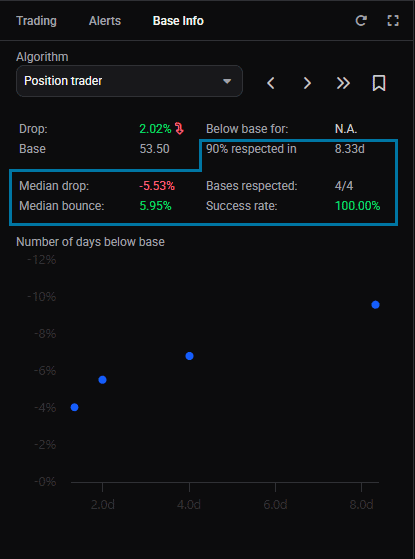The width and height of the screenshot is (415, 559).
Task: Click the 8.33d respected value
Action: (x=350, y=149)
